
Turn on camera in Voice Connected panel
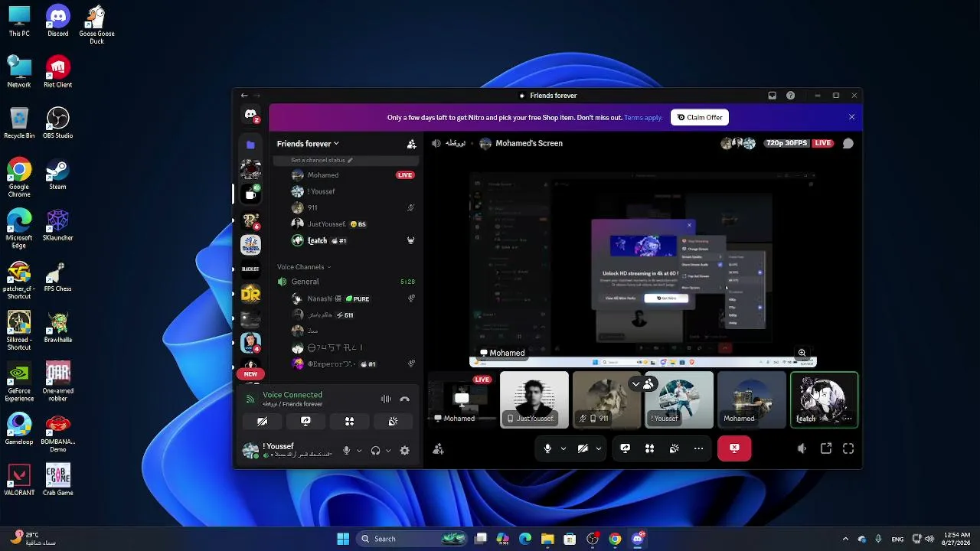(x=262, y=421)
